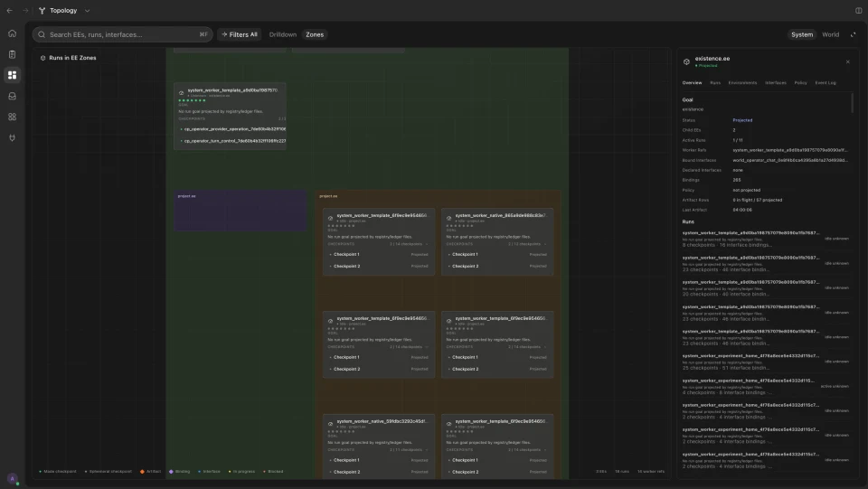868x489 pixels.
Task: Click the Ephemeral checkpoint legend entry
Action: click(x=108, y=471)
